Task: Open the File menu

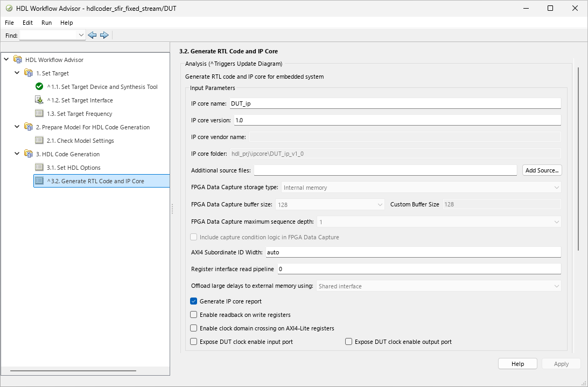Action: pyautogui.click(x=9, y=23)
